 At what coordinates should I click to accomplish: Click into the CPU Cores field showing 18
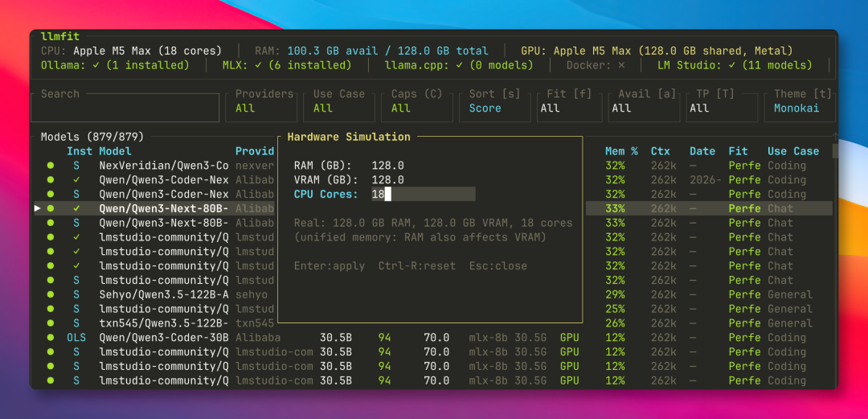pyautogui.click(x=423, y=194)
